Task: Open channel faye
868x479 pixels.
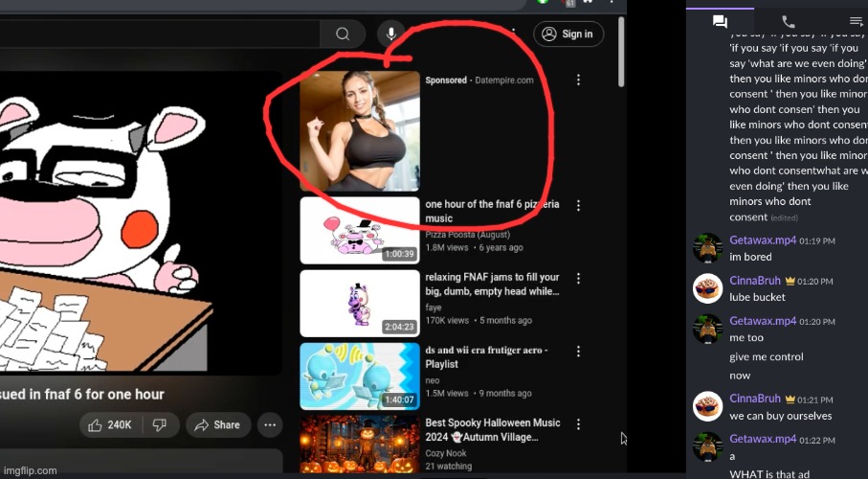Action: click(434, 308)
